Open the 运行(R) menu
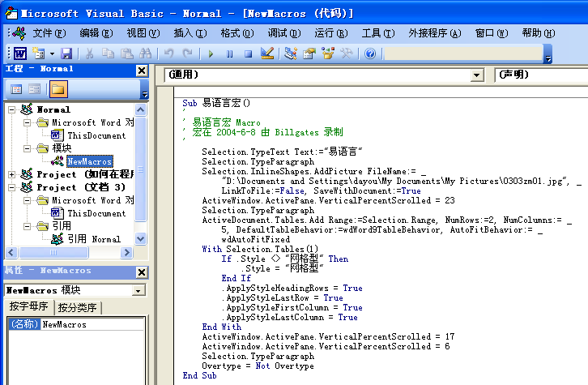 point(331,33)
